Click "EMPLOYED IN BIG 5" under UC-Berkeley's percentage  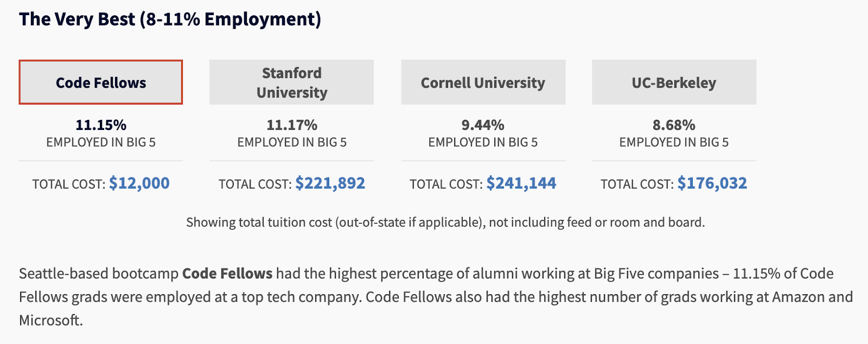(x=674, y=142)
